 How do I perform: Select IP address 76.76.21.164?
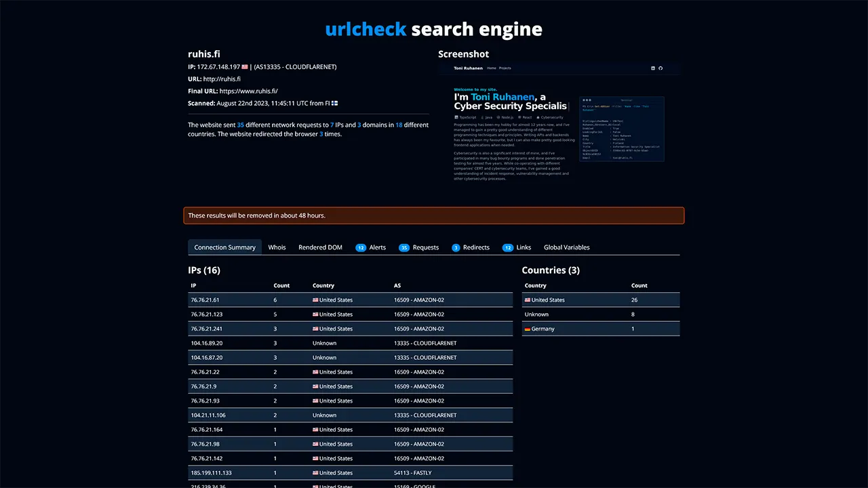pos(207,430)
